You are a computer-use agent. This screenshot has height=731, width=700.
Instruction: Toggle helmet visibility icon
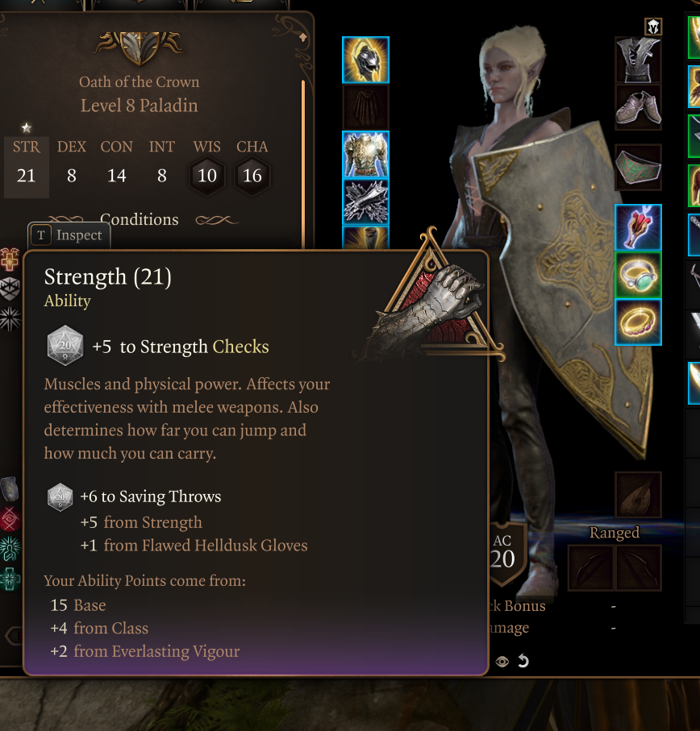click(x=653, y=27)
